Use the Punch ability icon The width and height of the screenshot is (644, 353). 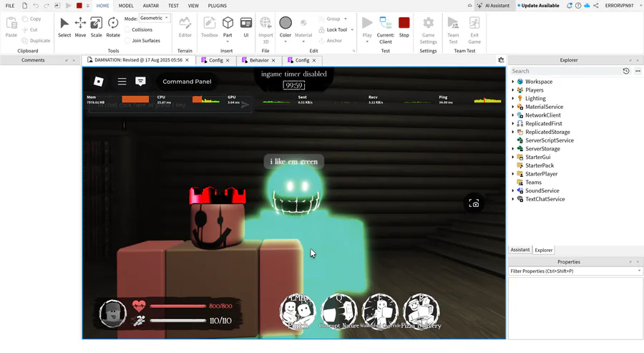tap(298, 311)
